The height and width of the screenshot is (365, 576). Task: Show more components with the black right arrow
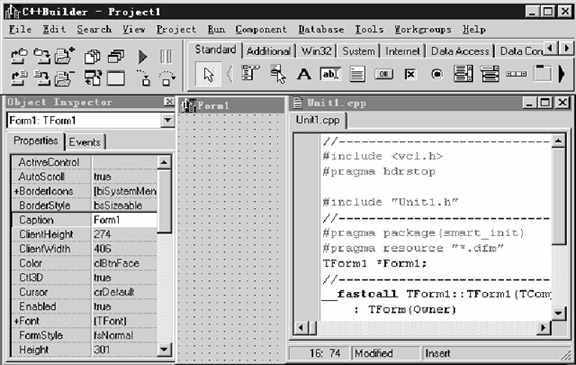click(562, 74)
